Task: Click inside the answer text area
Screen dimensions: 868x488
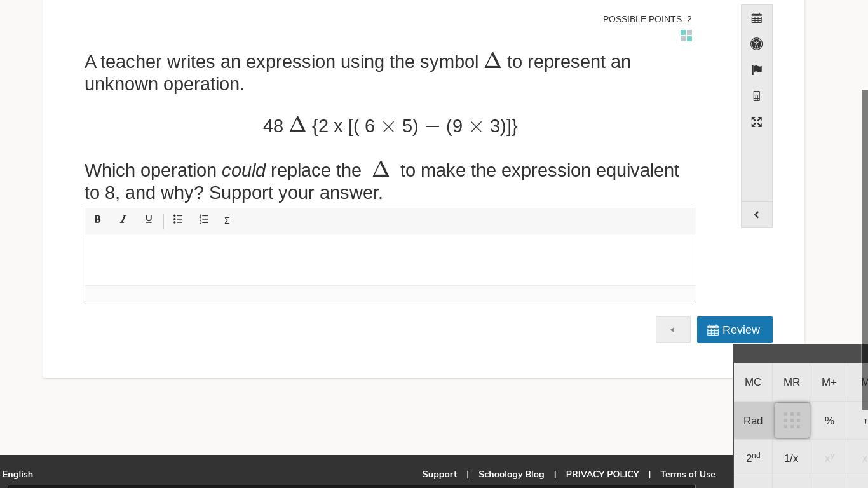Action: 390,260
